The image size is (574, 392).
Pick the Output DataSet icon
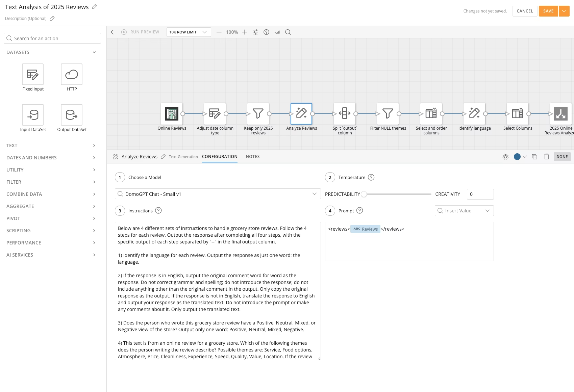[72, 115]
